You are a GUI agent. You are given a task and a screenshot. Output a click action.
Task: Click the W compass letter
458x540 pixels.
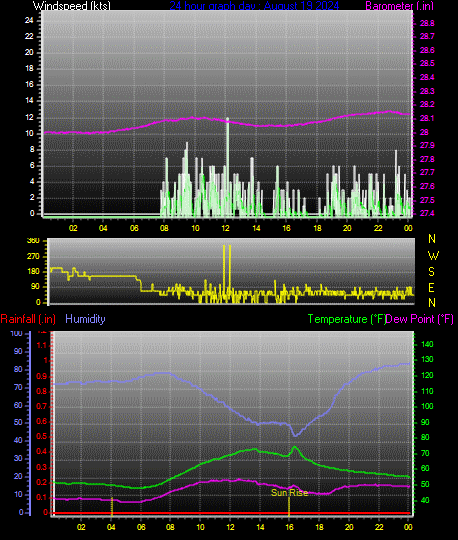433,256
